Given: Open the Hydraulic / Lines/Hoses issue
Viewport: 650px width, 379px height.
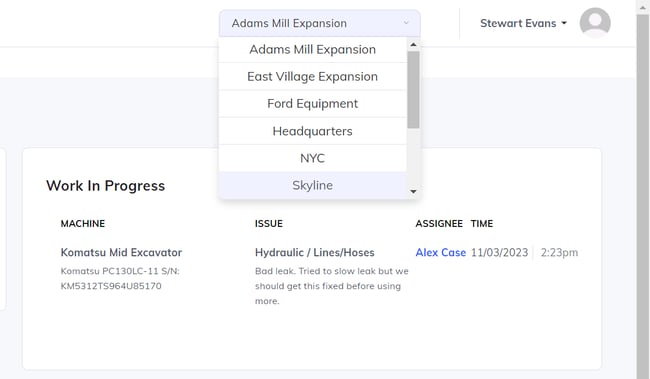Looking at the screenshot, I should (315, 253).
